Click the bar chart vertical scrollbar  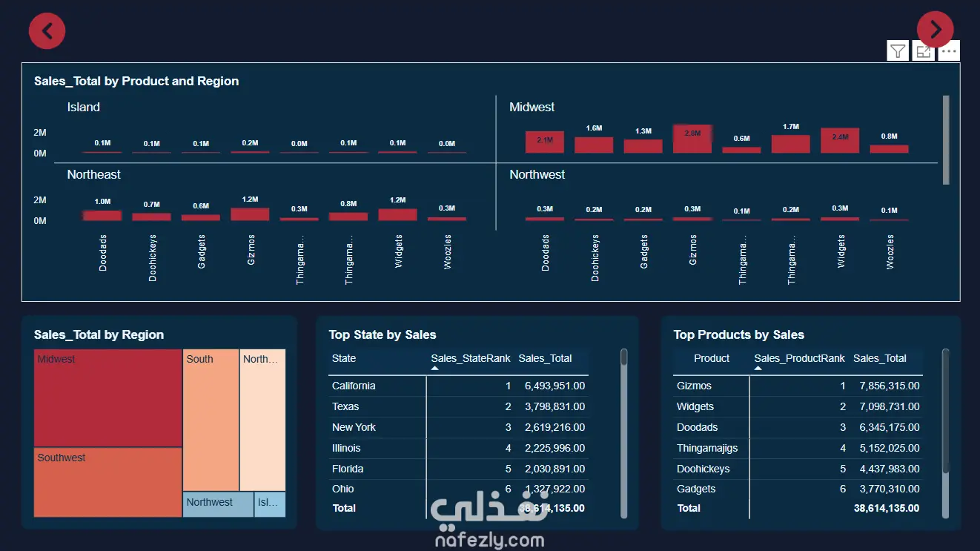tap(946, 139)
